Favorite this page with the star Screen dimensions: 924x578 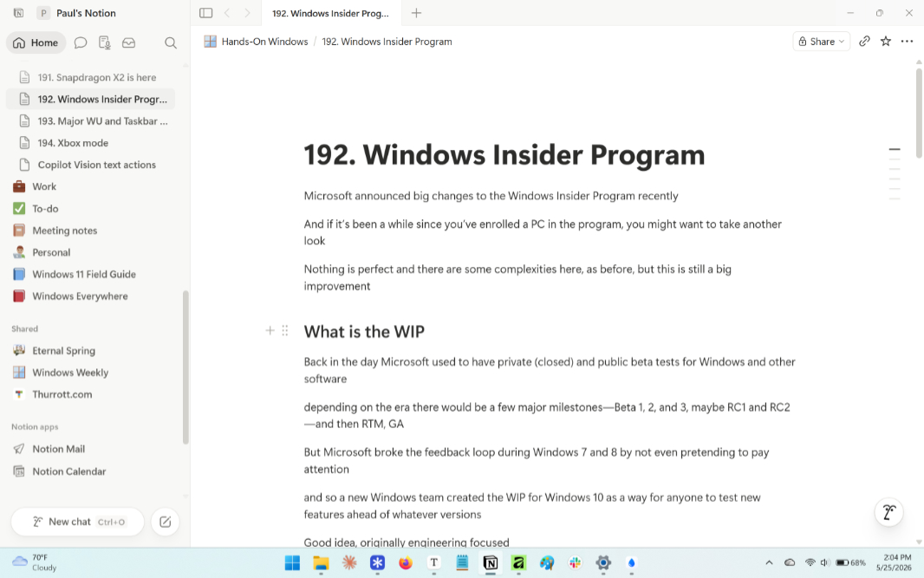coord(886,42)
